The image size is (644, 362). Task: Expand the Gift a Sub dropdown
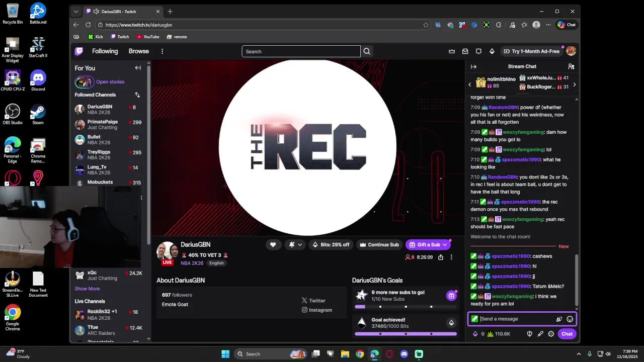point(445,245)
